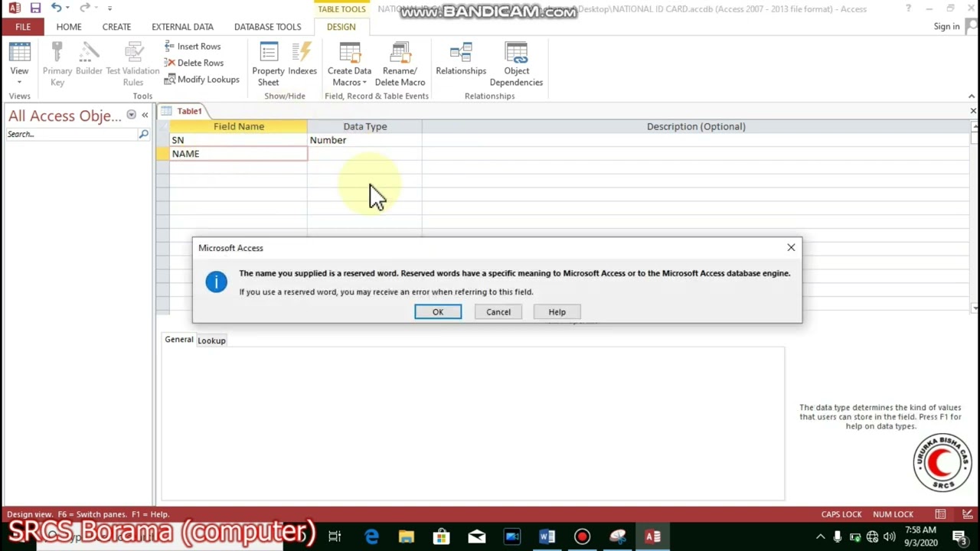Open File Explorer from taskbar
Viewport: 980px width, 551px height.
[407, 537]
